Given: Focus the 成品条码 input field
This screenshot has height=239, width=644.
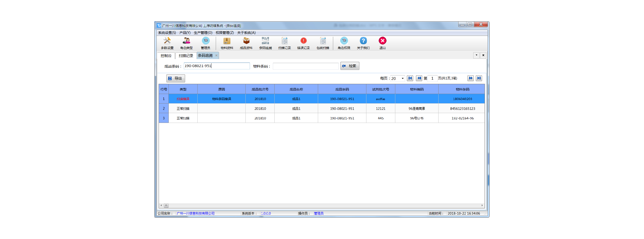Looking at the screenshot, I should (217, 66).
